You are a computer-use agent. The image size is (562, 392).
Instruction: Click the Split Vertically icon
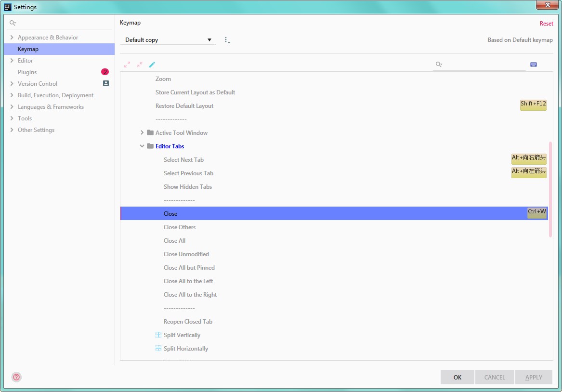(158, 335)
